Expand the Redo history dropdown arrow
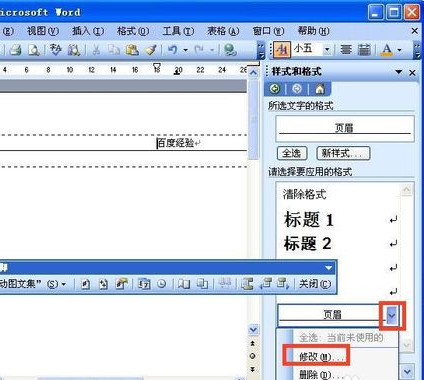Viewport: 424px width, 380px height. tap(212, 50)
